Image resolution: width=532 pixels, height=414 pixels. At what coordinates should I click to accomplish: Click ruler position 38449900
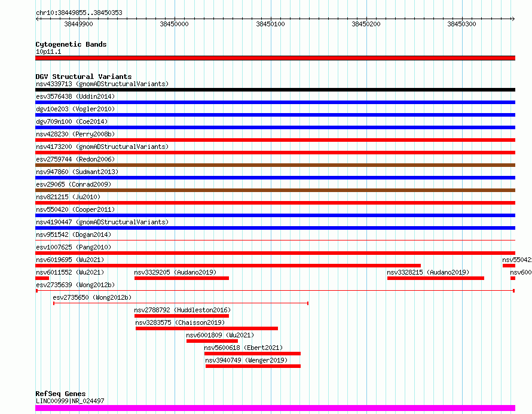click(x=78, y=24)
